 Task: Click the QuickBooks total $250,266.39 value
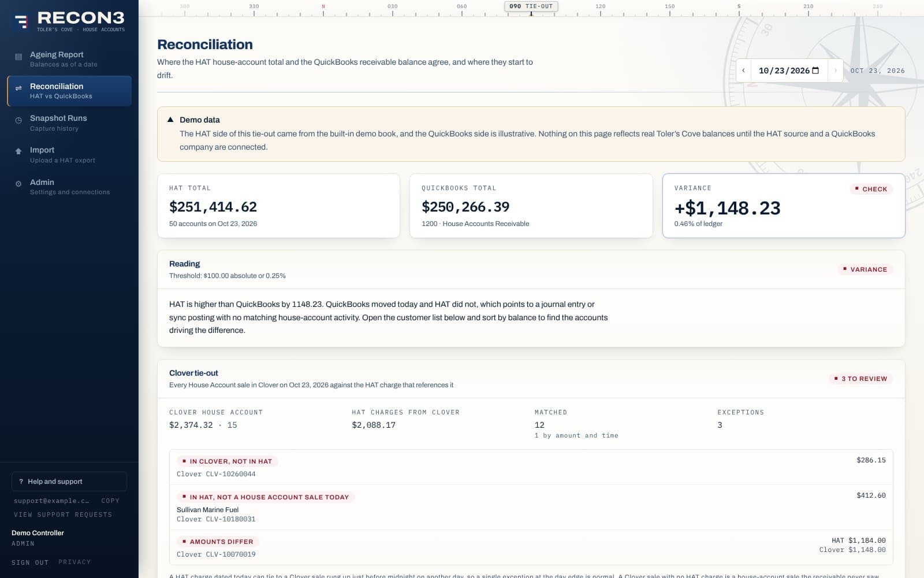click(465, 207)
